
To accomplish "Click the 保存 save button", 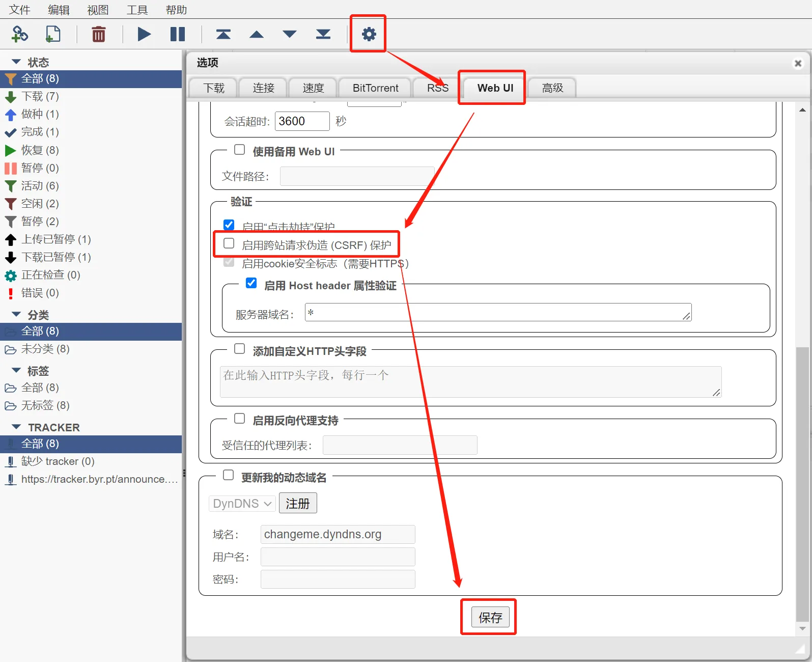I will pos(490,617).
